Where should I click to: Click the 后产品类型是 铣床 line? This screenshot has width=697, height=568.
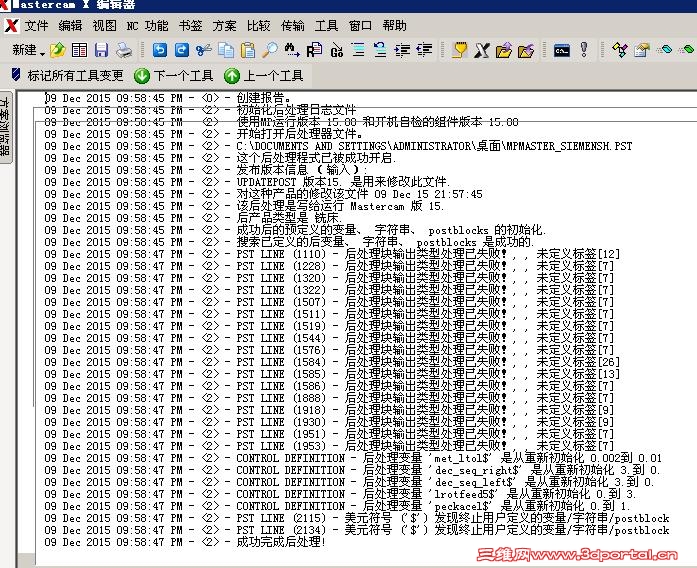(193, 218)
